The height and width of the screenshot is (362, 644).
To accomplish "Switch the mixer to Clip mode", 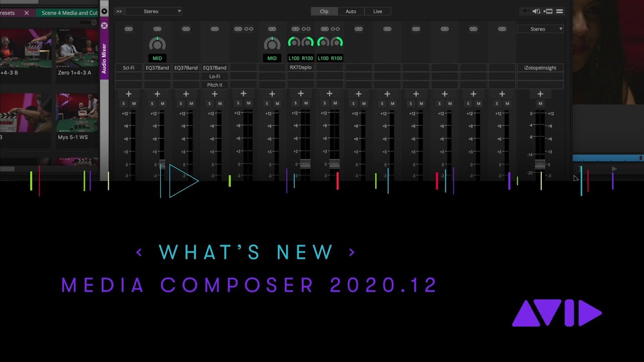I will coord(324,11).
